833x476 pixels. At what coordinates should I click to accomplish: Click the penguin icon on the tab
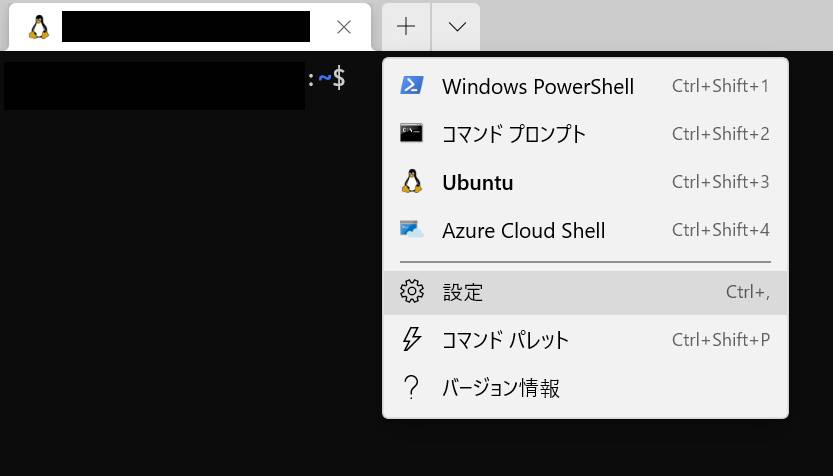(39, 27)
